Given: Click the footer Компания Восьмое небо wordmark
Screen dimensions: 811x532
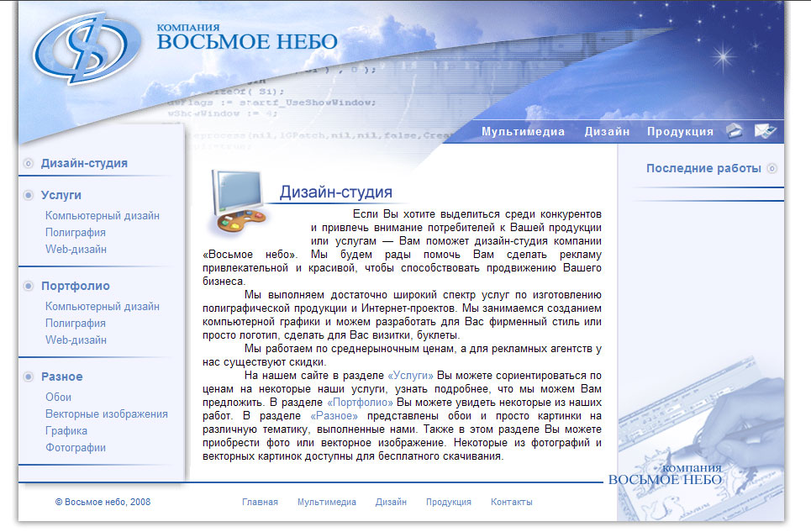Looking at the screenshot, I should click(x=665, y=475).
